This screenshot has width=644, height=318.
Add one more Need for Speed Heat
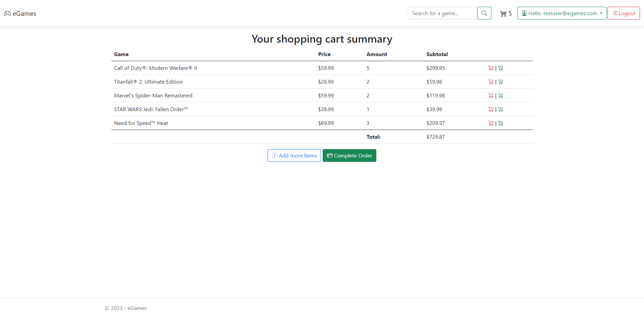[x=500, y=123]
